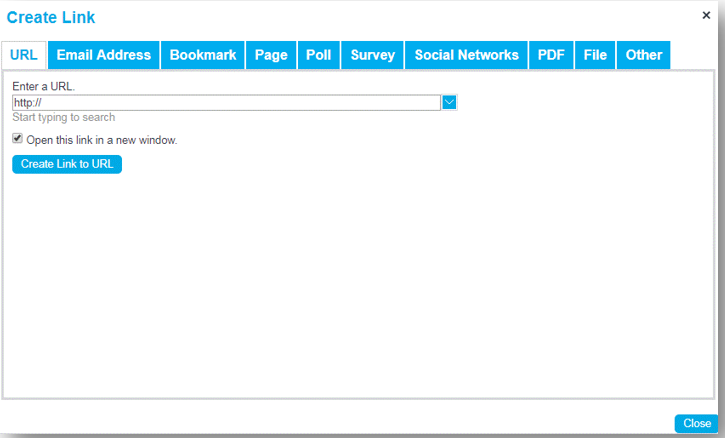The height and width of the screenshot is (438, 725).
Task: Switch to the PDF tab
Action: 551,55
